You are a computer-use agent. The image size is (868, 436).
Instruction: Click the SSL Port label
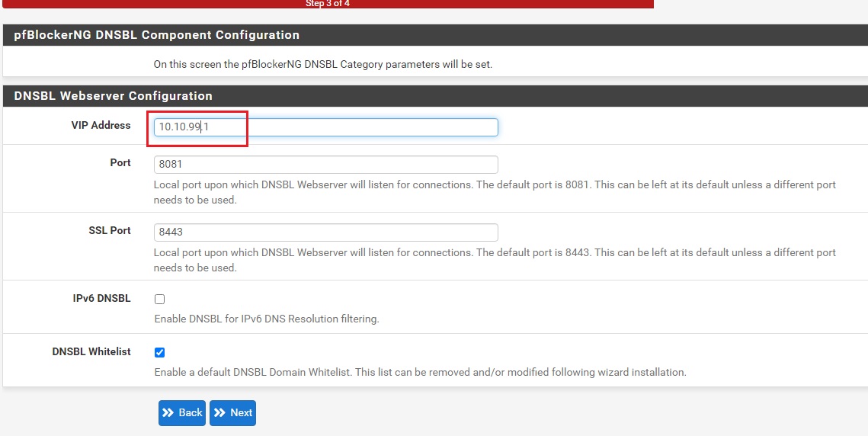110,230
